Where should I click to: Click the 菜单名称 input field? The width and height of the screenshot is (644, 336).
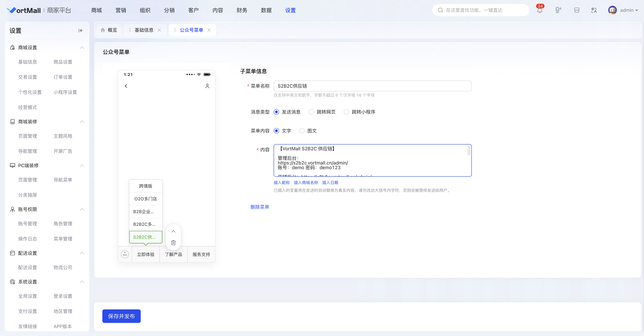point(372,86)
